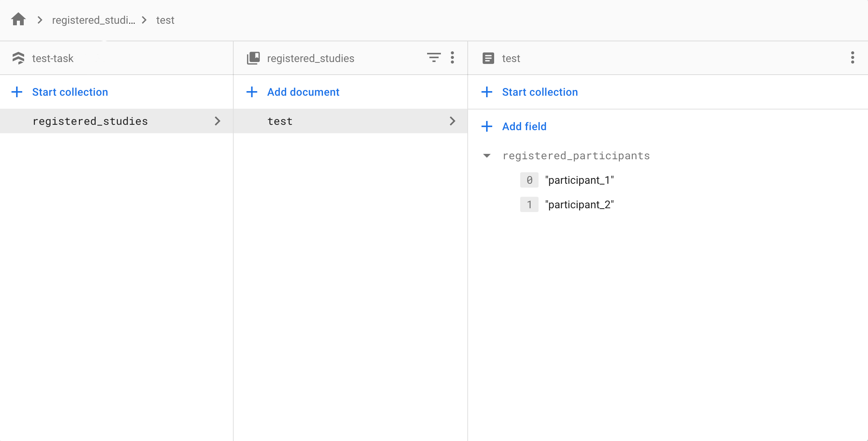
Task: Collapse the registered_participants array field
Action: 487,155
